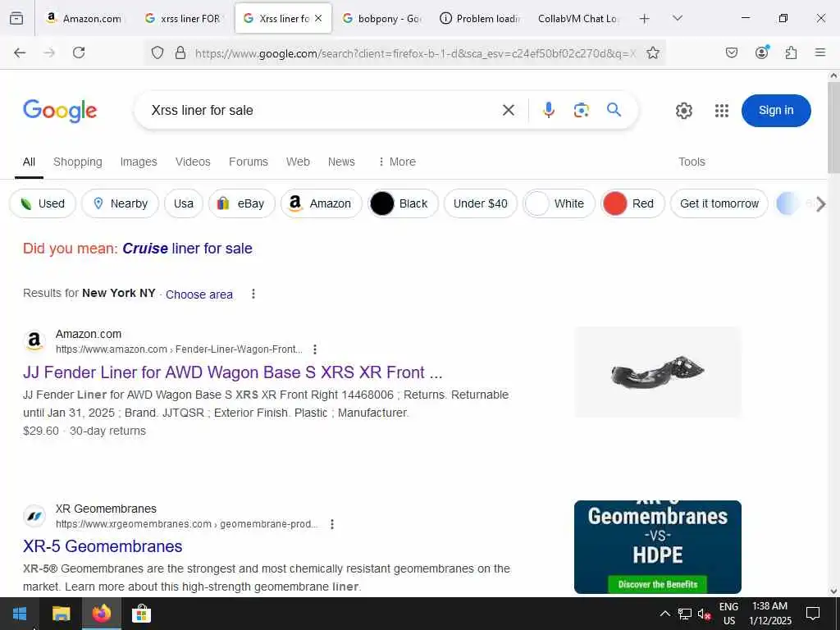Viewport: 840px width, 630px height.
Task: Apply the Amazon filter chip
Action: [321, 203]
